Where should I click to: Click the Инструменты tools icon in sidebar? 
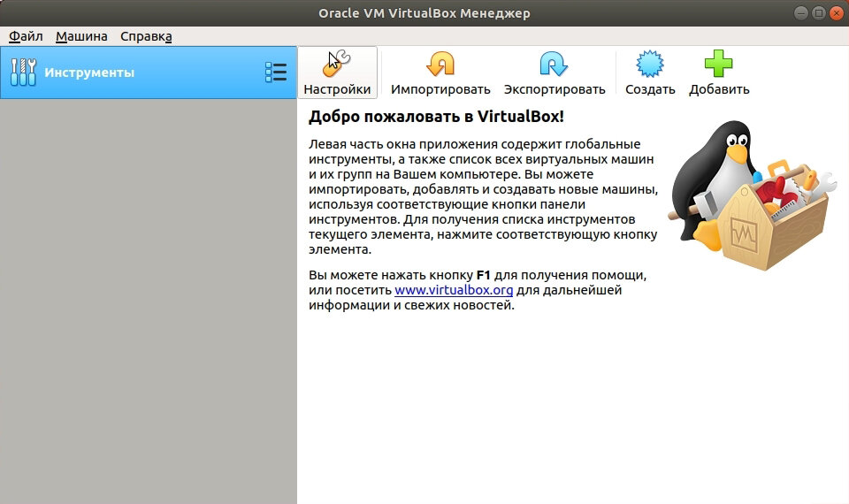tap(23, 72)
